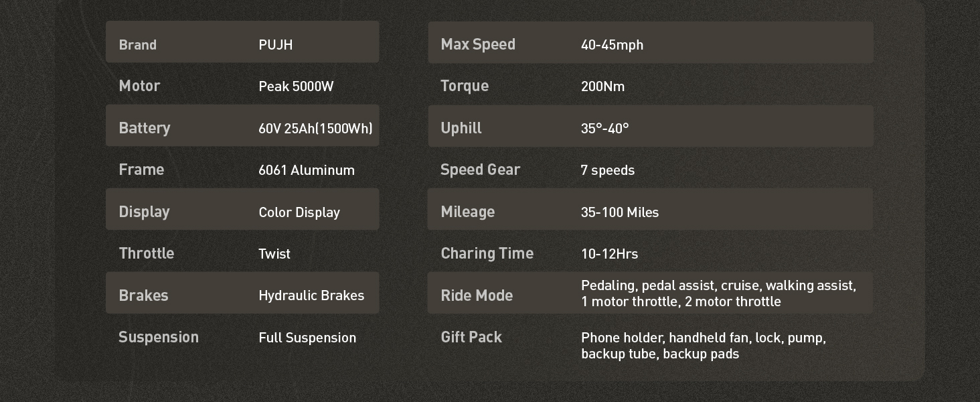980x402 pixels.
Task: Select the ride mode description text
Action: coord(718,293)
